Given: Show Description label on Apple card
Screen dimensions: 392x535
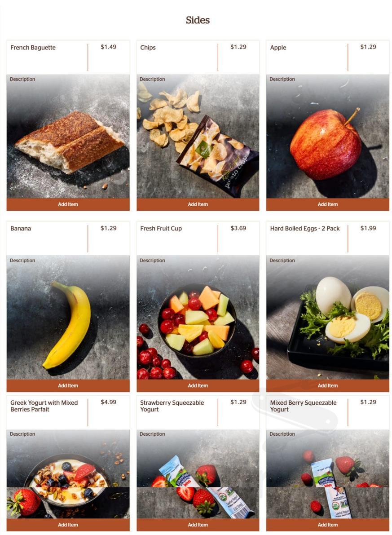Looking at the screenshot, I should (282, 79).
